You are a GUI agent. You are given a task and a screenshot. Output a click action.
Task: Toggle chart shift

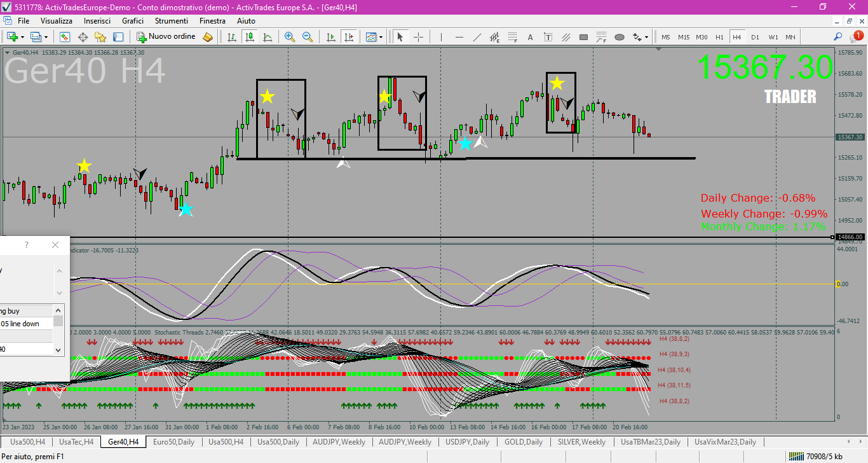[x=348, y=37]
